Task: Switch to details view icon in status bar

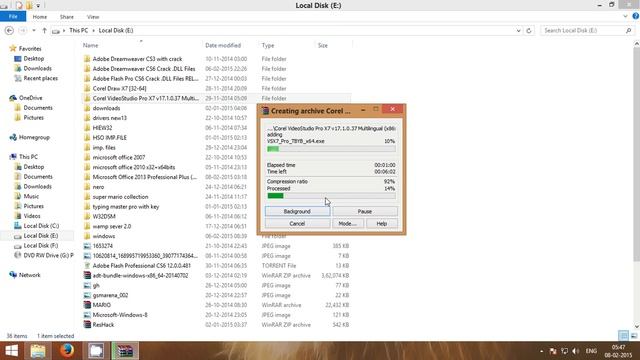Action: pos(623,336)
